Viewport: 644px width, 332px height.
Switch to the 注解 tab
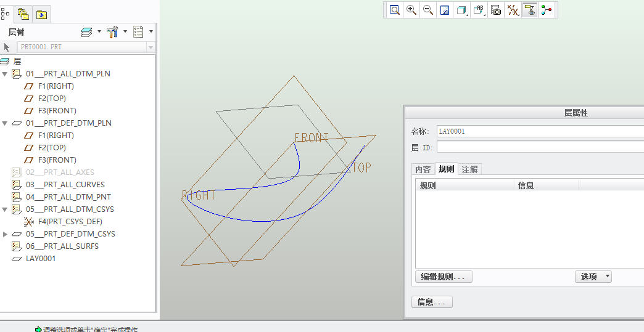pos(469,169)
